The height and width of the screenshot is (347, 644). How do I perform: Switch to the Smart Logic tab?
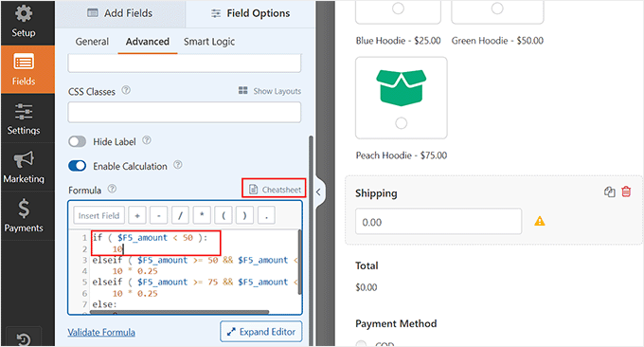pyautogui.click(x=209, y=42)
